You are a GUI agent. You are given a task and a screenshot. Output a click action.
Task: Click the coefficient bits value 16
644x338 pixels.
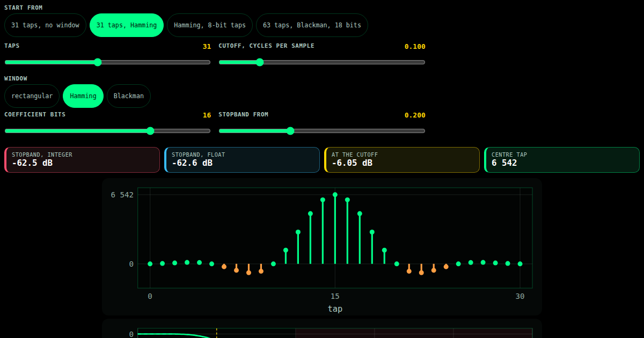pos(207,115)
